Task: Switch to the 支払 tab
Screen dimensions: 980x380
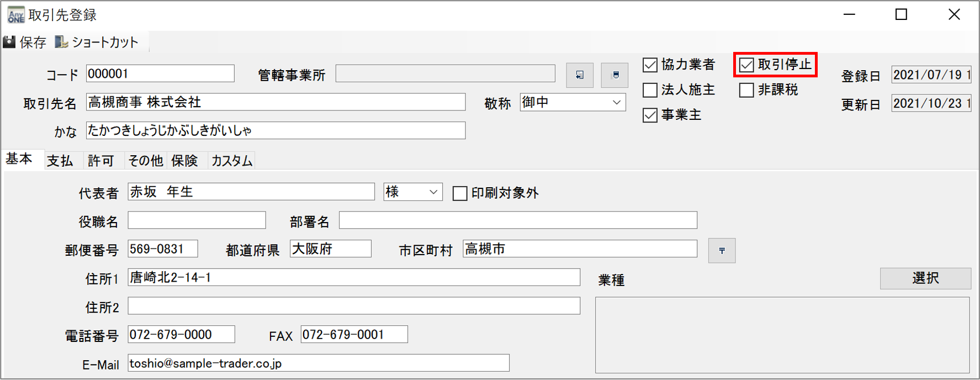Action: [60, 161]
